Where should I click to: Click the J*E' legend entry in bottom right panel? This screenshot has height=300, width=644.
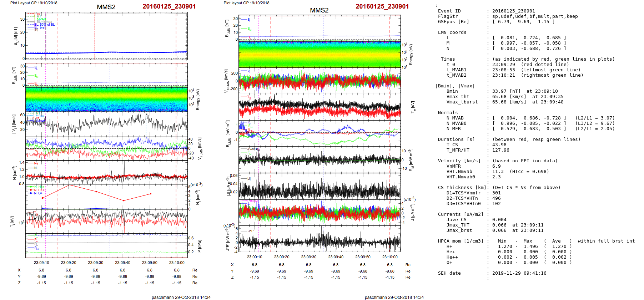(x=251, y=231)
